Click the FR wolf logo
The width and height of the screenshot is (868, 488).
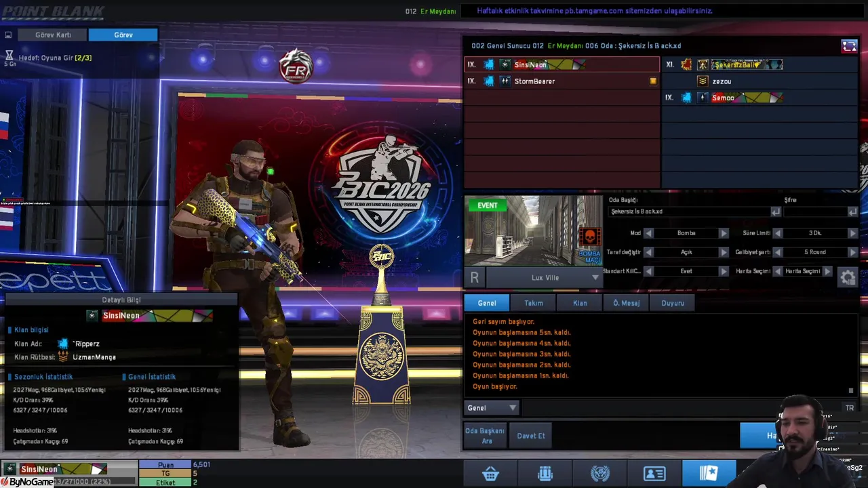[296, 66]
